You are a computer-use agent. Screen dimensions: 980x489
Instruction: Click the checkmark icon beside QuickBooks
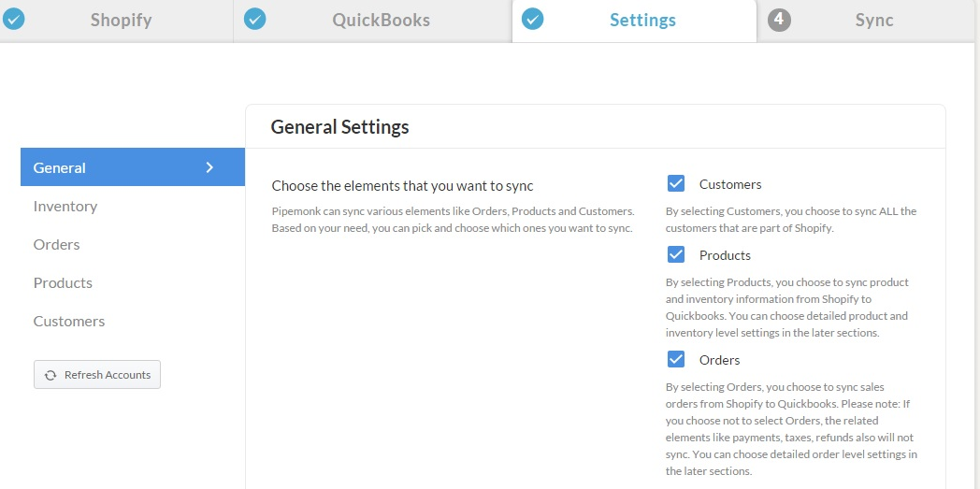click(x=254, y=20)
